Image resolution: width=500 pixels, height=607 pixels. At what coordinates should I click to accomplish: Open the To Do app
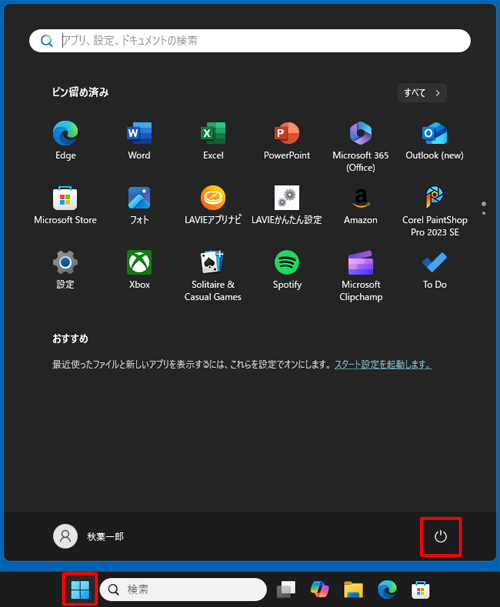point(435,270)
